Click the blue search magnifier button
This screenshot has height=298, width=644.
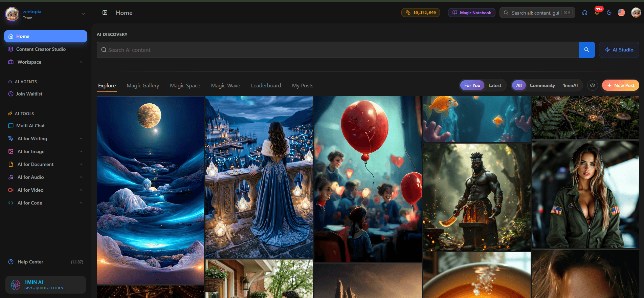coord(587,50)
